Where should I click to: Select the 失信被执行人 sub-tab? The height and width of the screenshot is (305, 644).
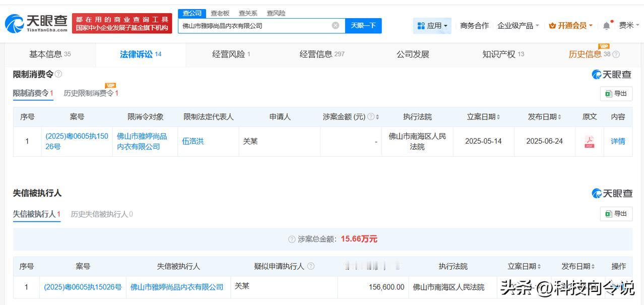point(37,214)
